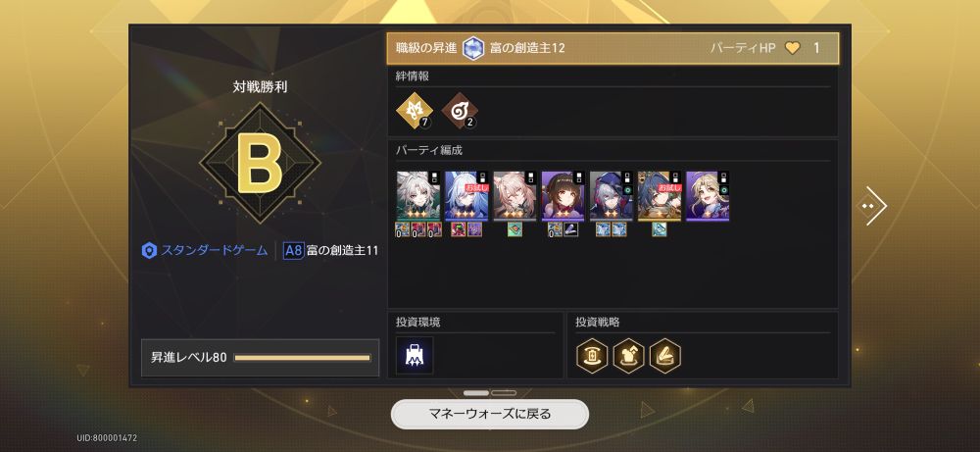This screenshot has width=980, height=452.
Task: Click the brown spiral bond icon numbered 2
Action: (460, 111)
